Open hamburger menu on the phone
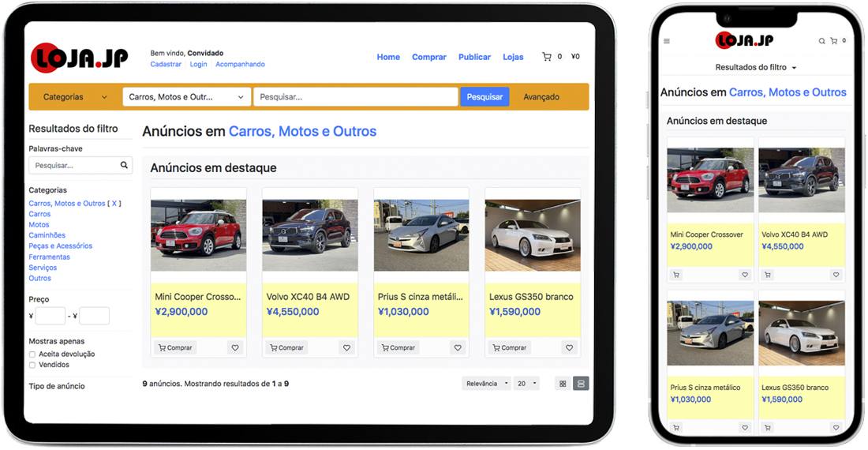Screen dimensions: 868x450 [x=667, y=41]
